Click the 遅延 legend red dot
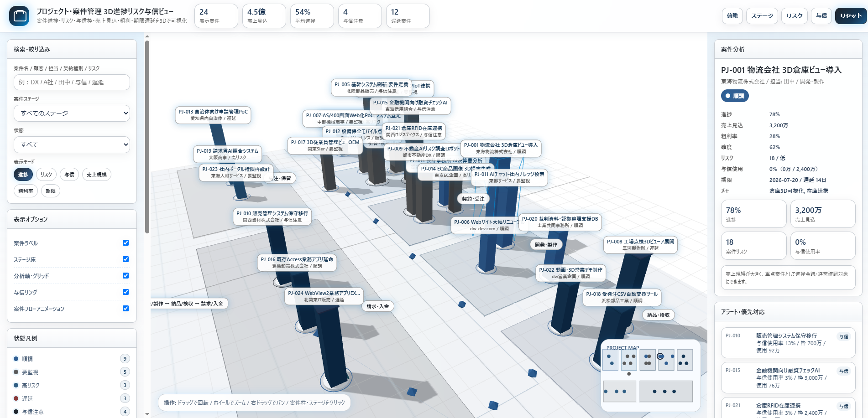This screenshot has height=418, width=868. click(x=16, y=398)
